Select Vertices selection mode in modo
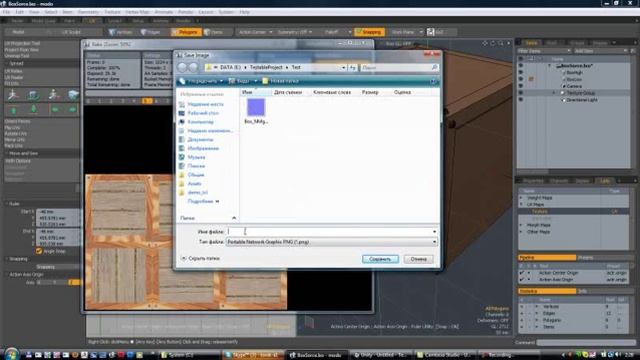Screen dimensions: 640x360 [x=121, y=32]
